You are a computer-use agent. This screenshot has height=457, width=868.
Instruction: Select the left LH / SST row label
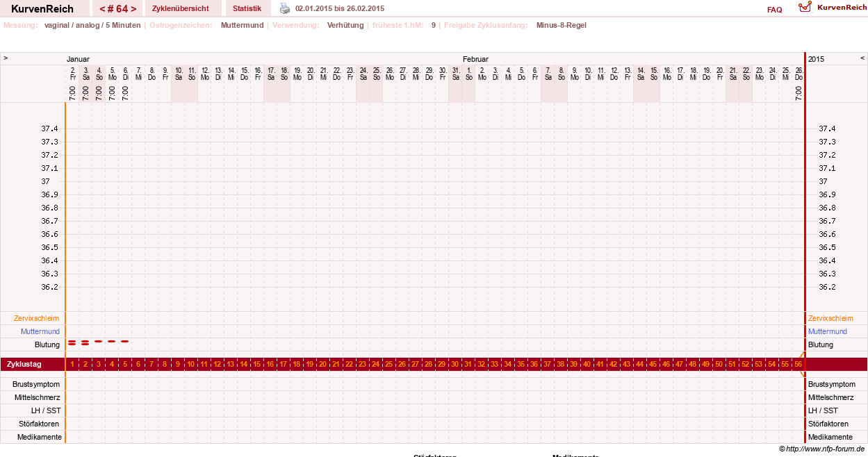click(46, 410)
